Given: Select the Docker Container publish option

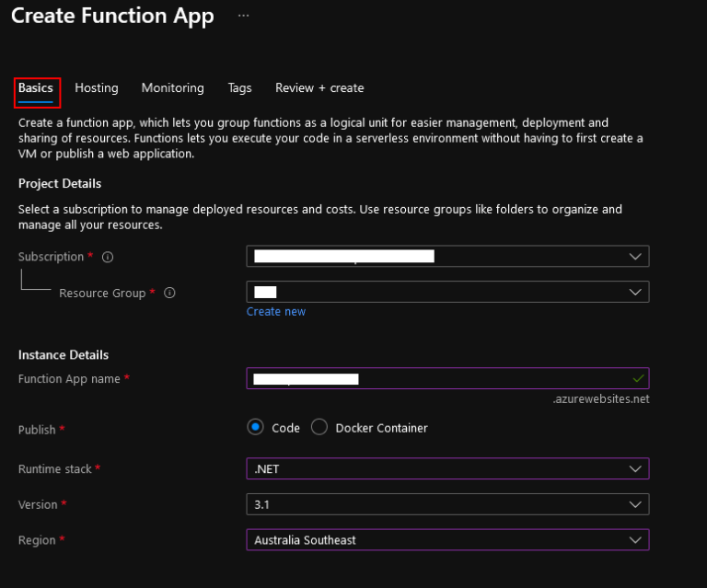Looking at the screenshot, I should pyautogui.click(x=319, y=427).
